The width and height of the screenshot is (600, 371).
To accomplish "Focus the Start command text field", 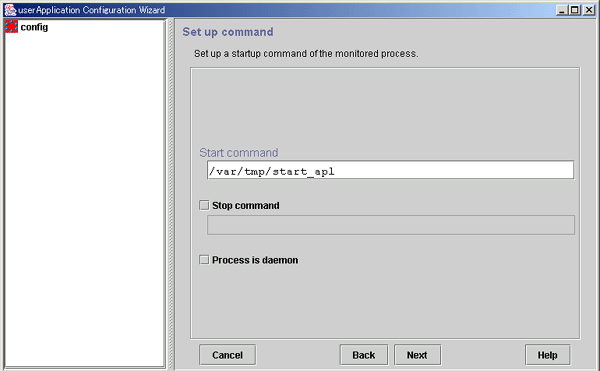I will (390, 170).
